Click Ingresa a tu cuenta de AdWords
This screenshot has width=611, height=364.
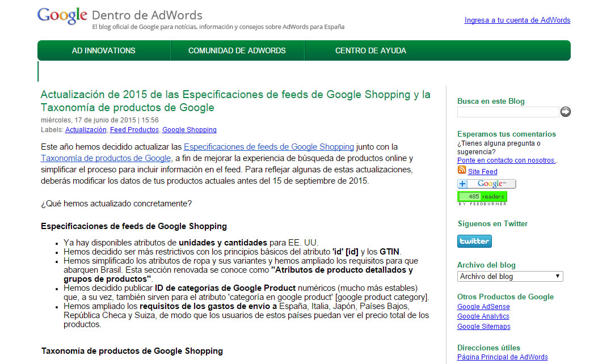click(x=517, y=20)
